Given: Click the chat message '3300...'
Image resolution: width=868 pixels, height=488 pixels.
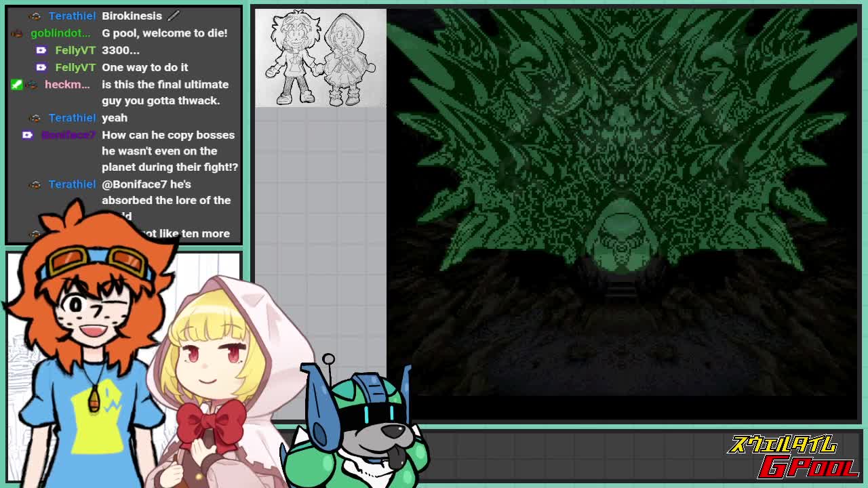Looking at the screenshot, I should click(x=121, y=50).
